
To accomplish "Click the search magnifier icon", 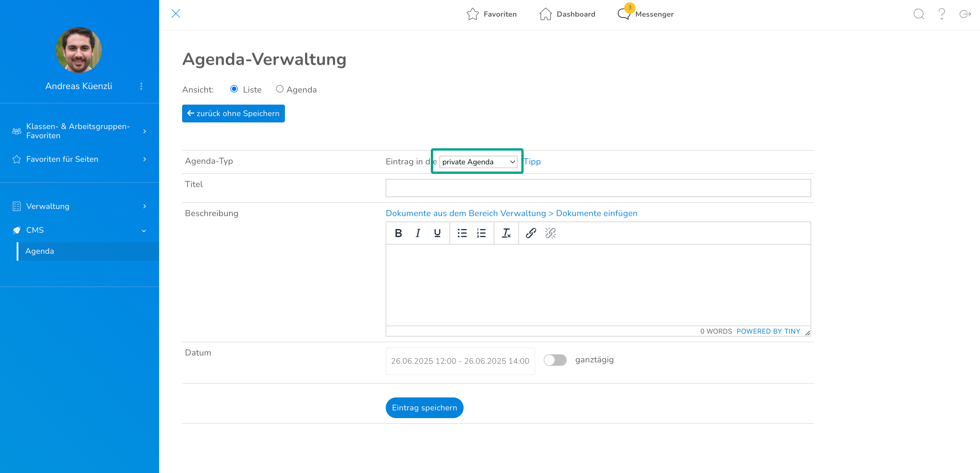I will (918, 14).
